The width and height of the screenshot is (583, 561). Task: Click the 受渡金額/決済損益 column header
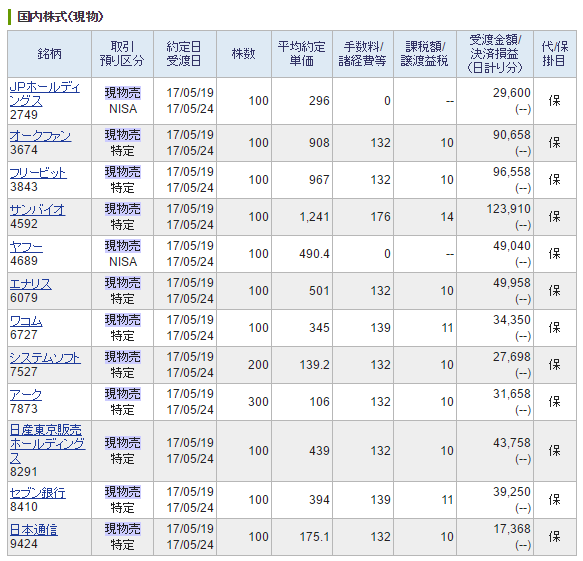tap(495, 54)
